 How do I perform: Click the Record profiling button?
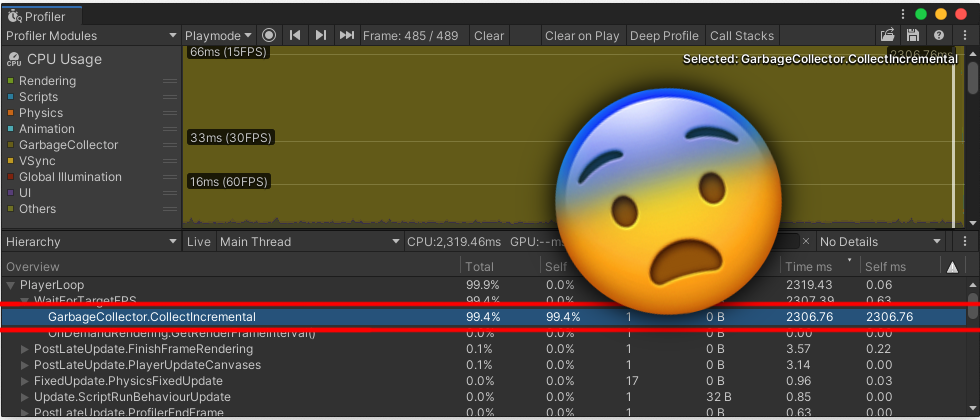[x=269, y=36]
